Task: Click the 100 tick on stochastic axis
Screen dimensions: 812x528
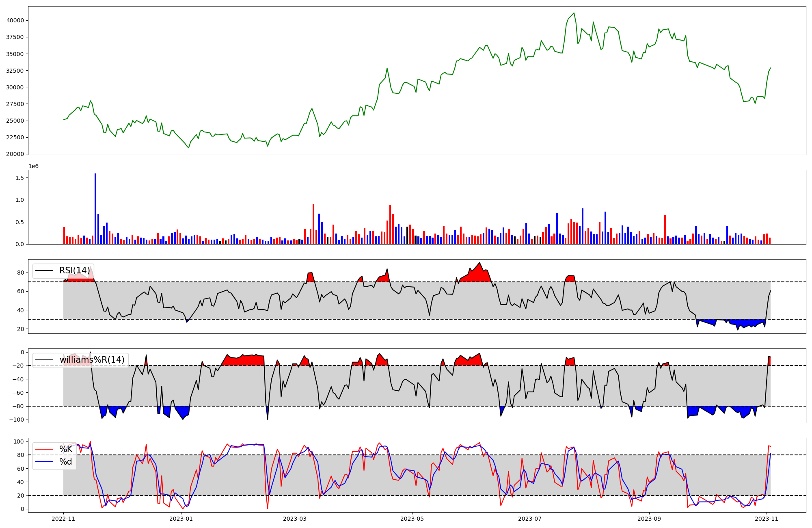Action: [x=19, y=441]
